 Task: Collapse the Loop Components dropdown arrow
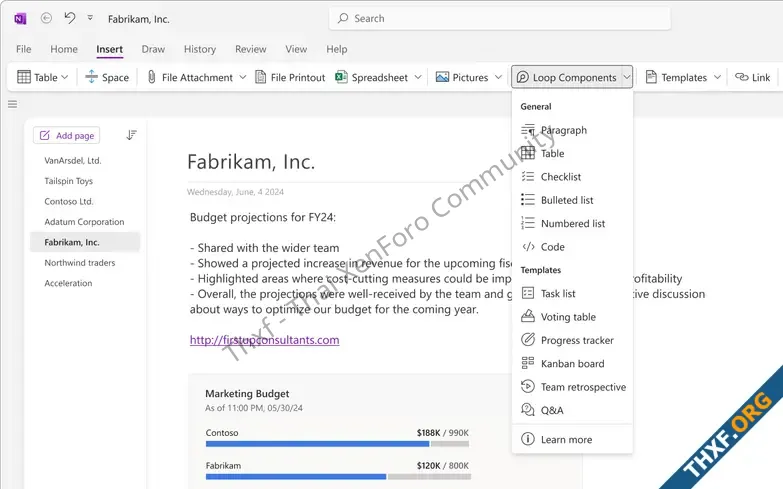627,77
